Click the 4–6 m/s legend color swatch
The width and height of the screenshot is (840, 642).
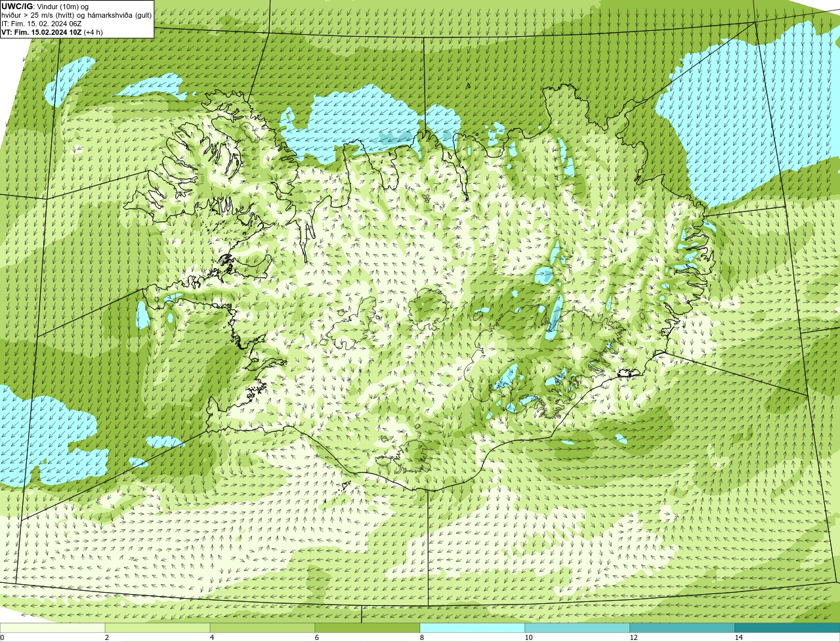262,628
